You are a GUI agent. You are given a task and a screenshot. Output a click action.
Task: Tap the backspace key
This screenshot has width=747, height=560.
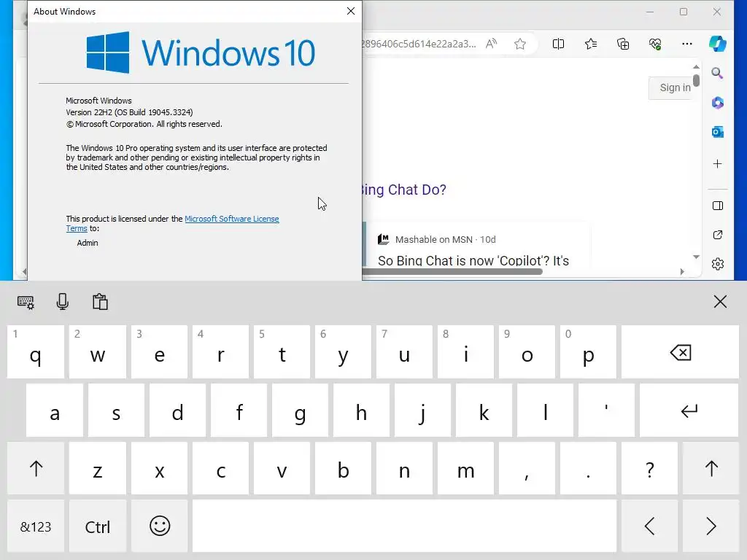click(x=680, y=352)
